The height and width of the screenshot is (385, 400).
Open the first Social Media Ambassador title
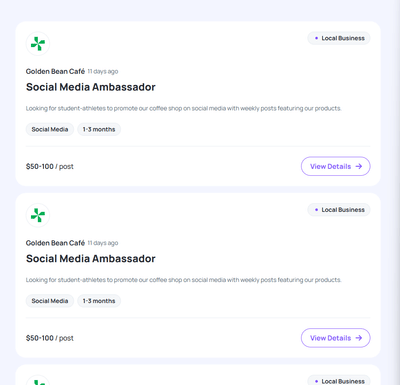pos(91,87)
